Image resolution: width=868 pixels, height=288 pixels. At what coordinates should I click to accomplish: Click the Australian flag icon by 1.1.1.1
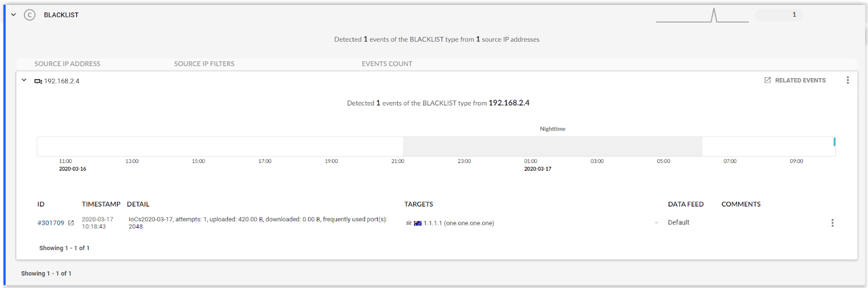[418, 223]
